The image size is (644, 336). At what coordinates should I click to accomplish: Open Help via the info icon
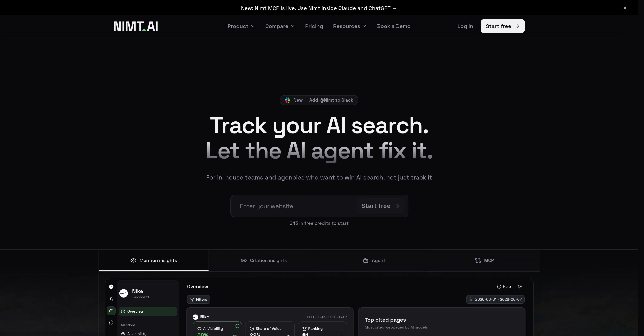pyautogui.click(x=499, y=287)
